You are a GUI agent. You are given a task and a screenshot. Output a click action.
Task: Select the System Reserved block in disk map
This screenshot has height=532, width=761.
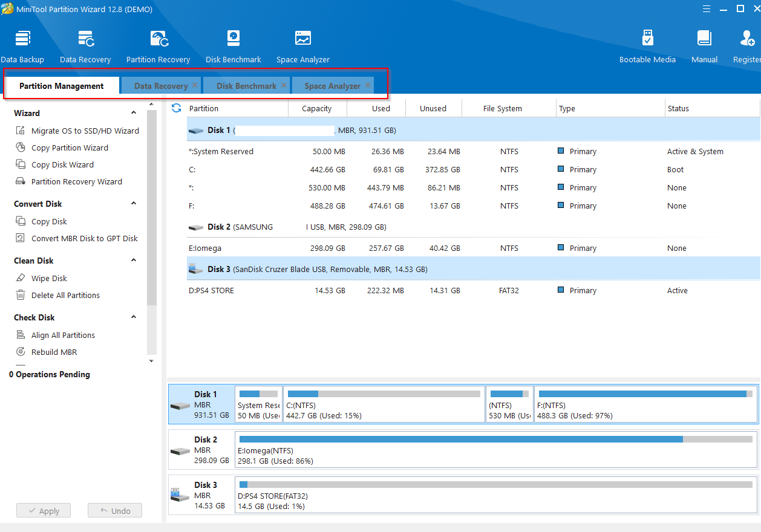(x=258, y=404)
